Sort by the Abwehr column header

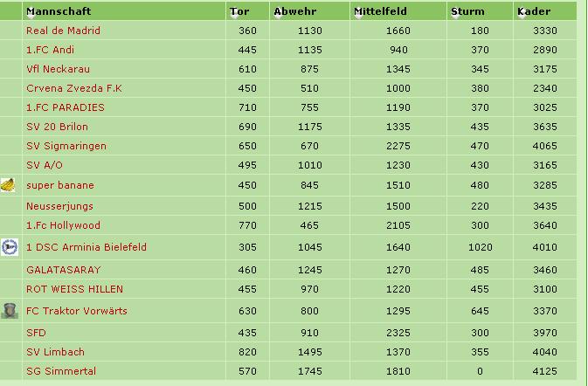coord(294,11)
